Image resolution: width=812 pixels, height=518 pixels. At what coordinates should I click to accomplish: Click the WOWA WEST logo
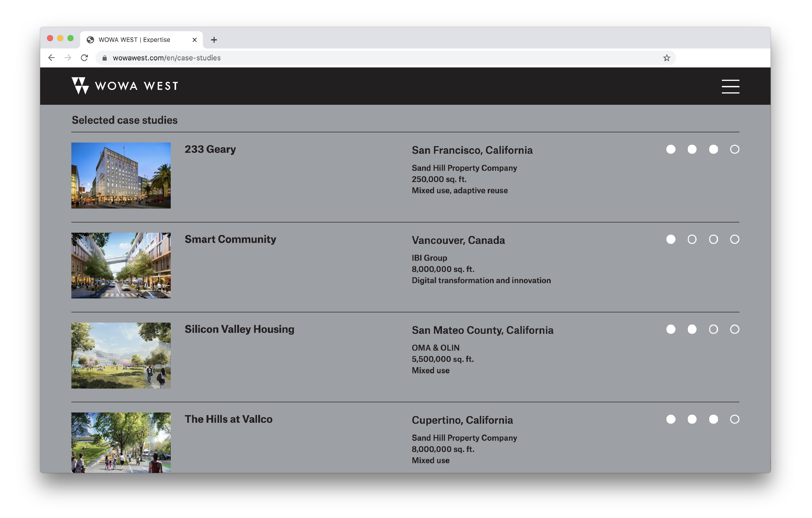pyautogui.click(x=125, y=86)
